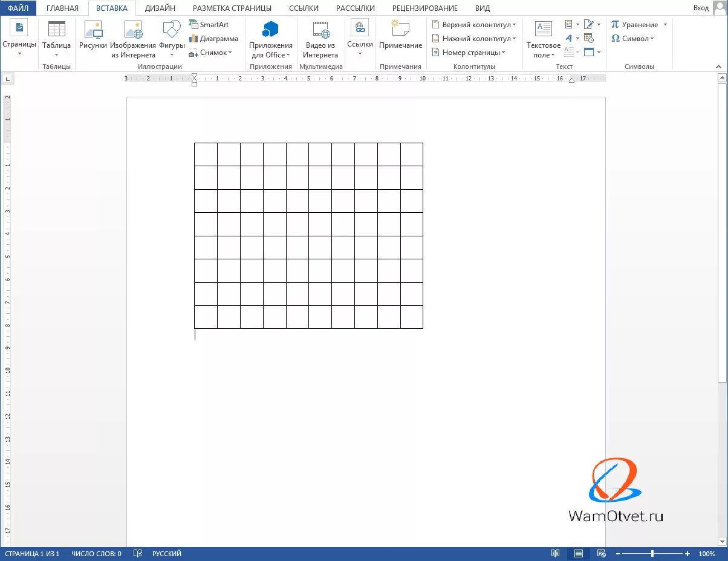The height and width of the screenshot is (561, 728).
Task: Open the Ссылки links button
Action: pos(360,39)
